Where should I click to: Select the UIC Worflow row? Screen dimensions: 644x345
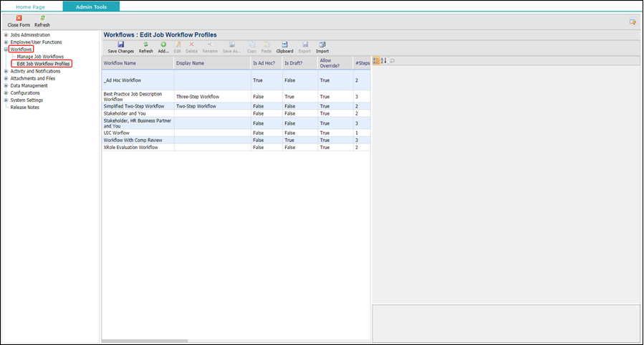click(x=236, y=133)
